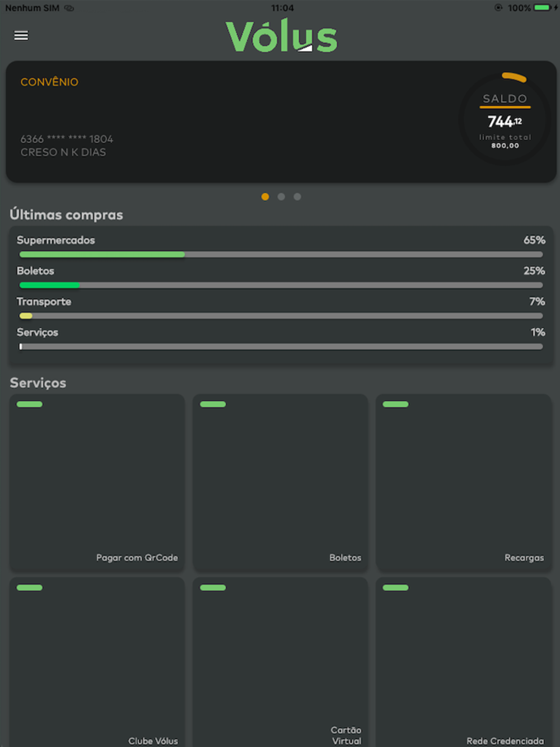Click the Transporte progress bar
This screenshot has height=747, width=560.
click(x=281, y=316)
